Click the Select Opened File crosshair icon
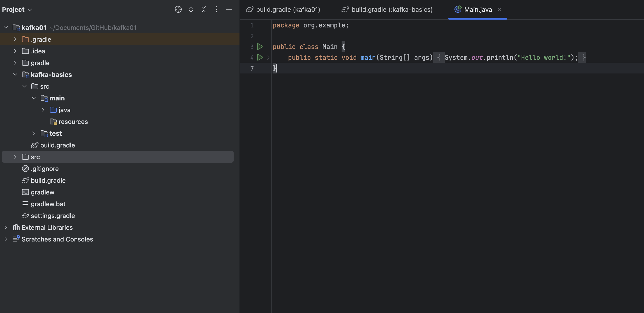 pos(178,10)
